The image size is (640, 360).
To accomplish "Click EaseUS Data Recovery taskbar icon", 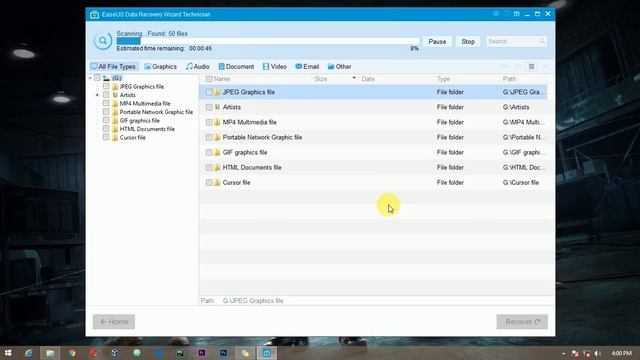I will click(x=267, y=353).
